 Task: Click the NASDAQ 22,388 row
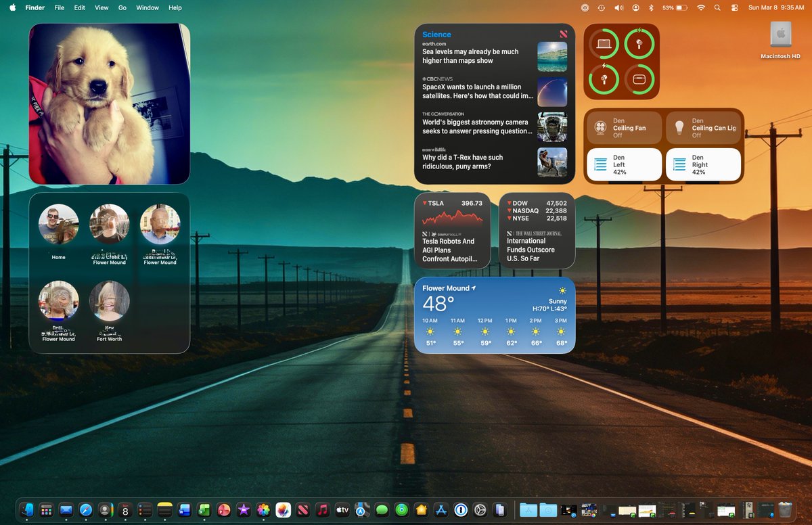537,210
